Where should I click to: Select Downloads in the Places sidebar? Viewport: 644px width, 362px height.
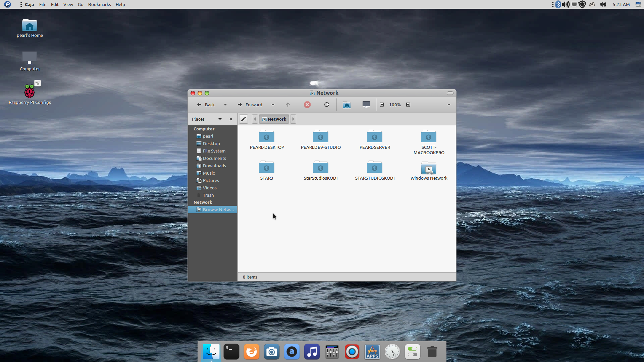tap(214, 166)
